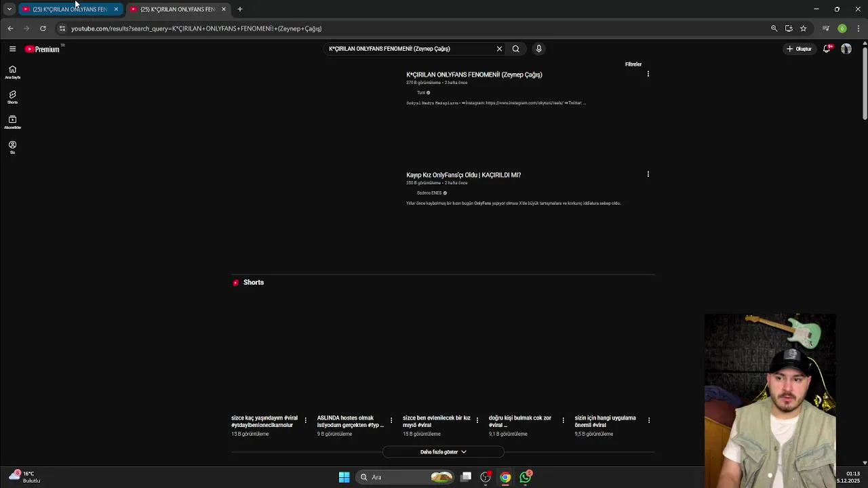
Task: Visit the Tuni channel link
Action: pos(421,93)
